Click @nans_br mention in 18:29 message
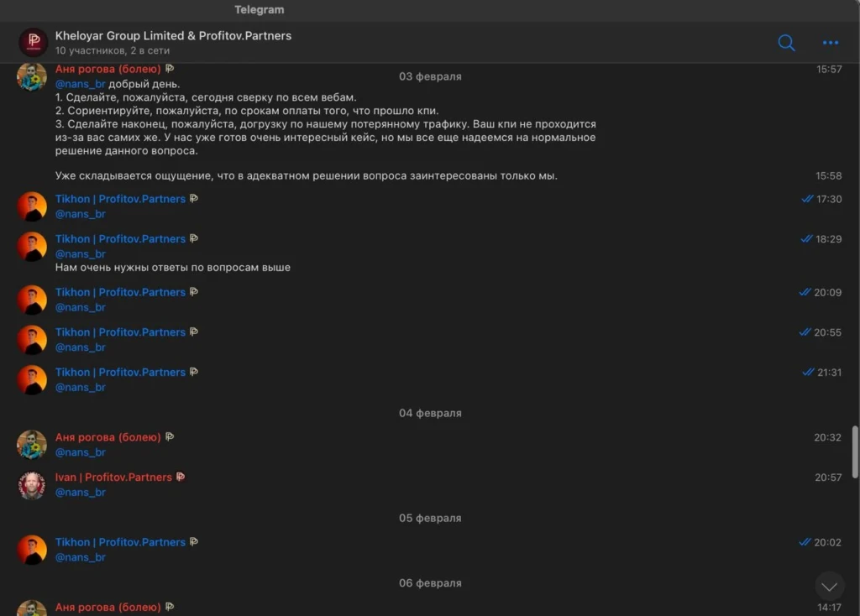The height and width of the screenshot is (616, 860). click(x=80, y=253)
